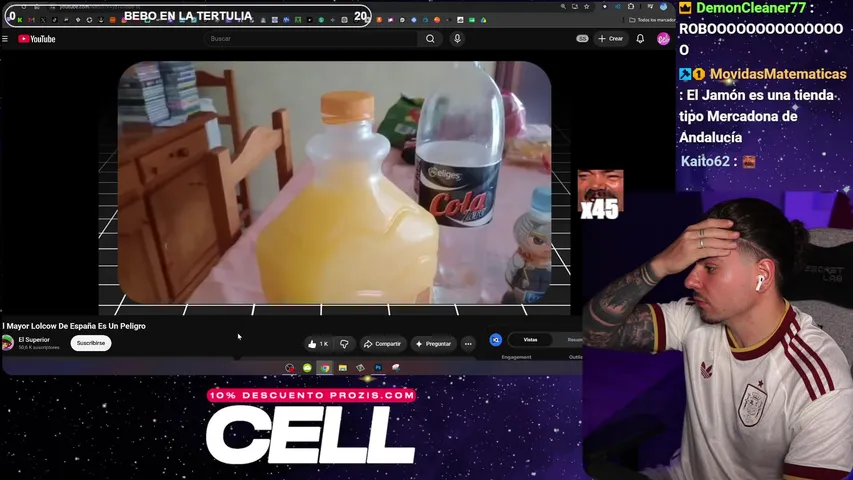Click the Preguntar ask button

[x=434, y=344]
